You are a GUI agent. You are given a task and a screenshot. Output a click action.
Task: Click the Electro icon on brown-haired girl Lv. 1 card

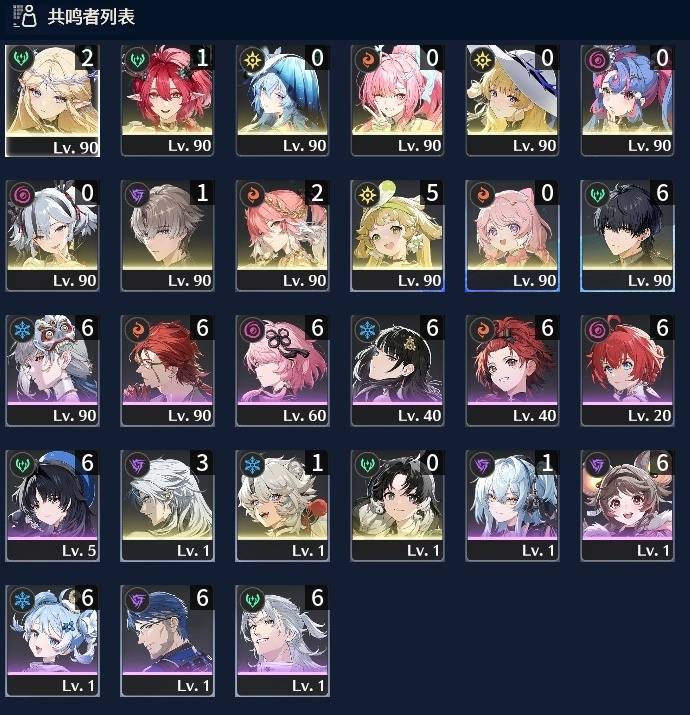[x=597, y=465]
